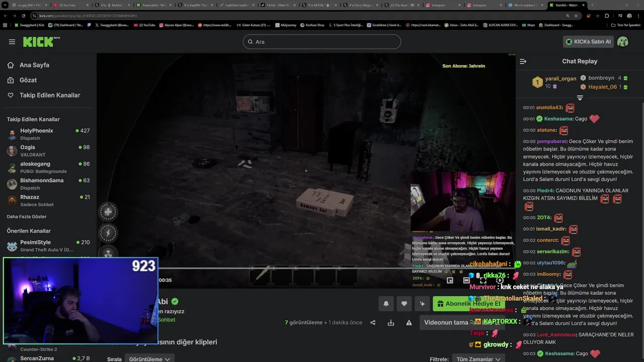Open the hamburger sidebar menu
The width and height of the screenshot is (644, 362).
(x=12, y=42)
